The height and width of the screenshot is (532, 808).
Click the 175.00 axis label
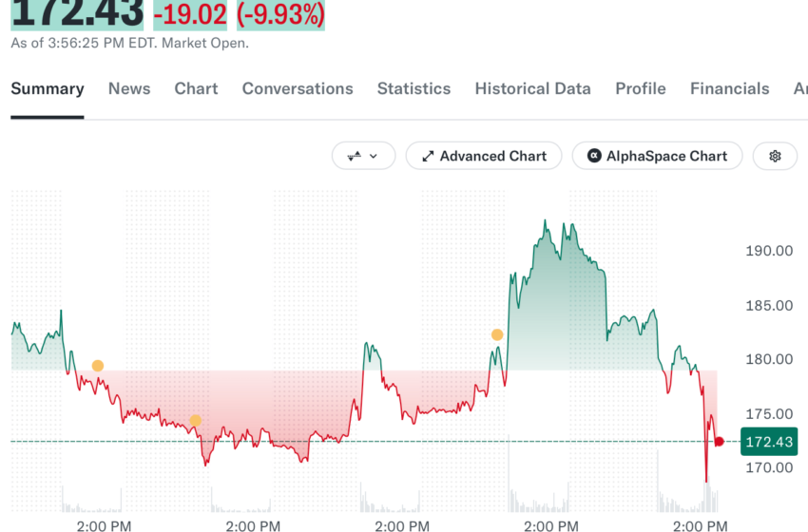pos(769,413)
